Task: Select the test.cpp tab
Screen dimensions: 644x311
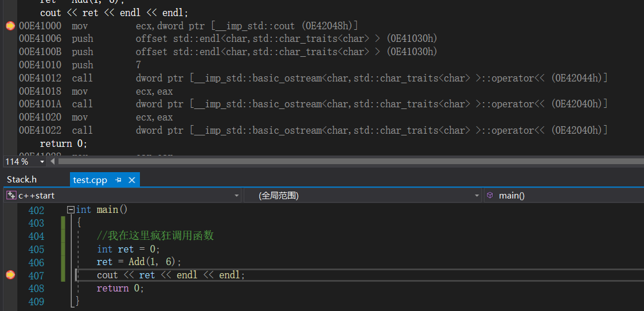Action: click(90, 180)
